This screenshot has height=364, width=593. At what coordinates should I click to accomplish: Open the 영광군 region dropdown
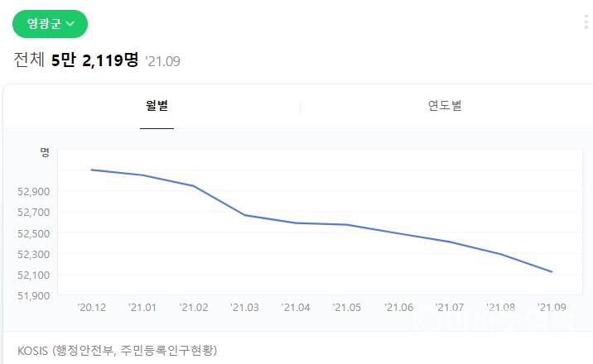[x=50, y=24]
